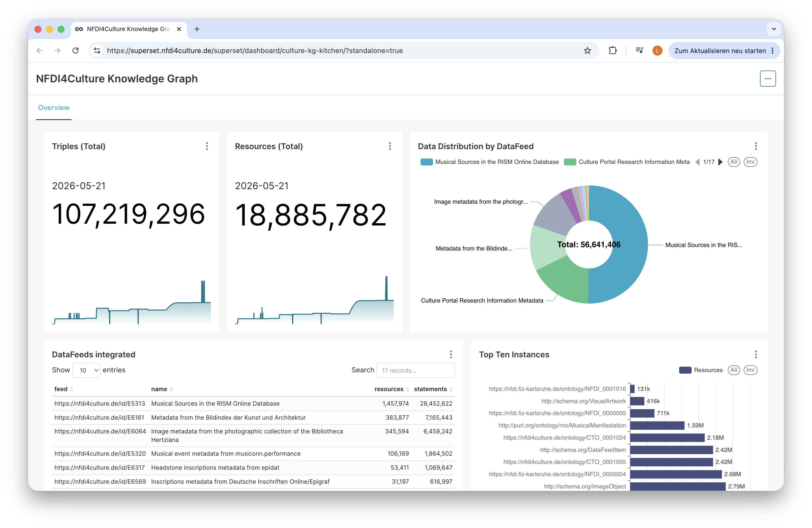Click the browser address bar URL
The image size is (812, 528).
(x=255, y=51)
